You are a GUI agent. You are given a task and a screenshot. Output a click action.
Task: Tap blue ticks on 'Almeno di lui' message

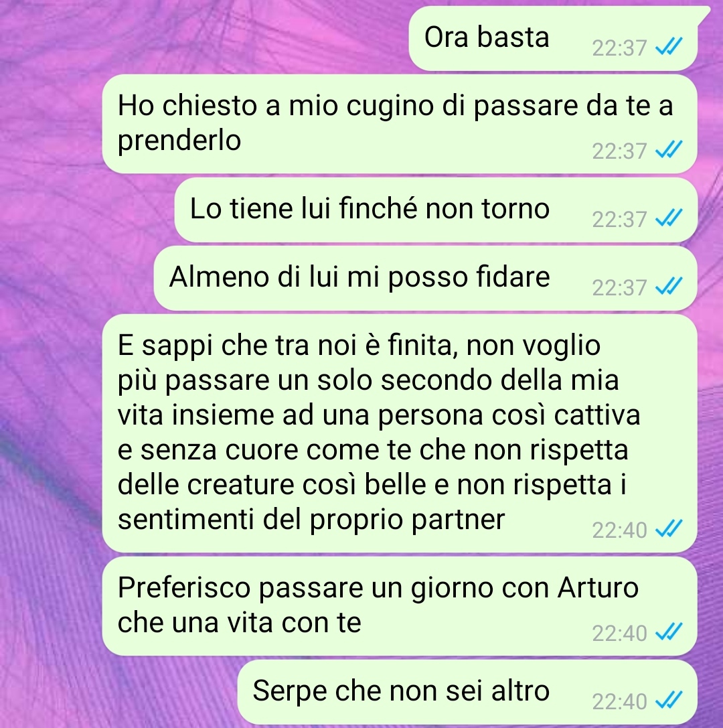(x=669, y=287)
